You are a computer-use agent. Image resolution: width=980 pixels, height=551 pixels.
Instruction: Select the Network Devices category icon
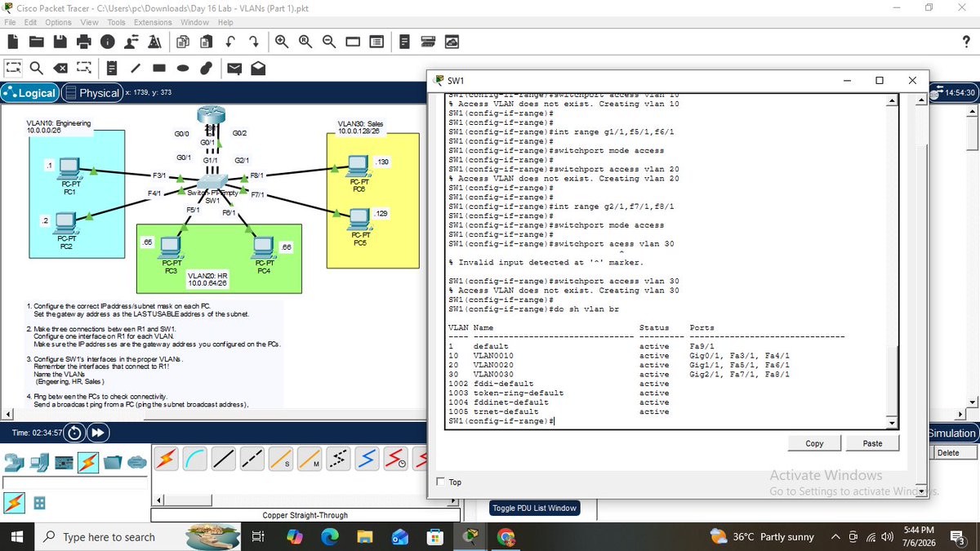(x=16, y=462)
